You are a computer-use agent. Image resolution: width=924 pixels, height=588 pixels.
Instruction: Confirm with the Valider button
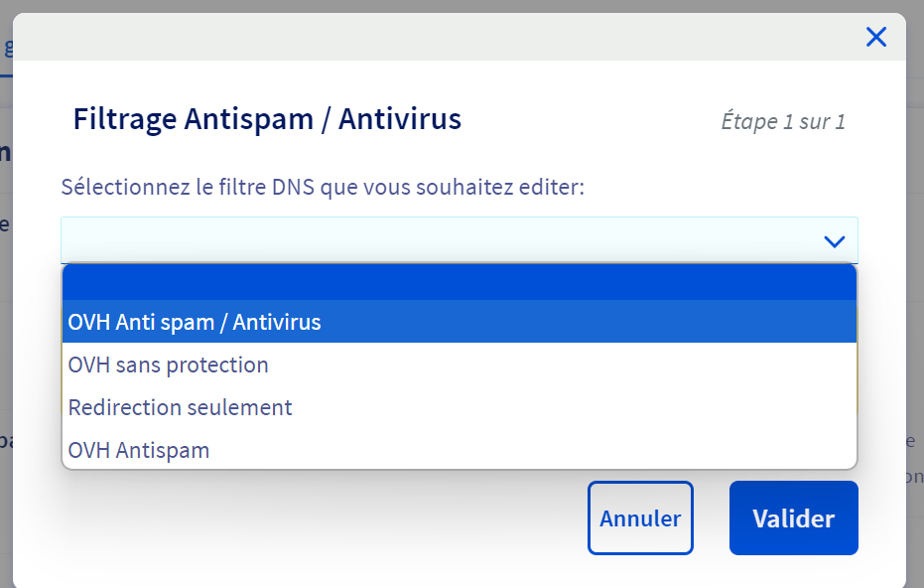click(793, 518)
